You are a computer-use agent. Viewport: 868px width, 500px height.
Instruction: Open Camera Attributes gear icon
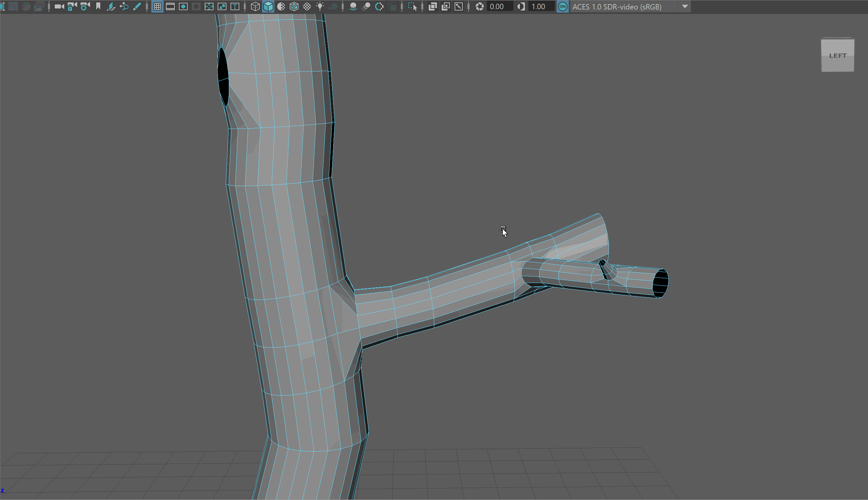tap(85, 6)
